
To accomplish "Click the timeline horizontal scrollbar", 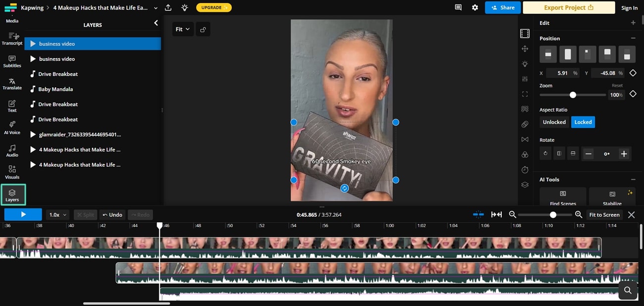I will click(126, 304).
